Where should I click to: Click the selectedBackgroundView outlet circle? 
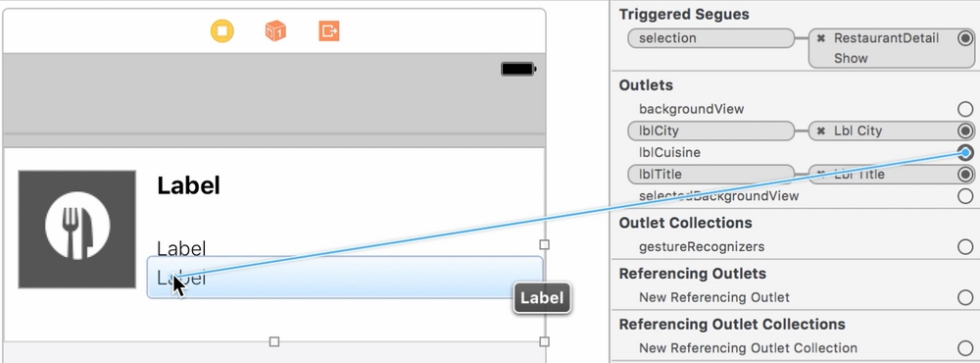tap(965, 196)
